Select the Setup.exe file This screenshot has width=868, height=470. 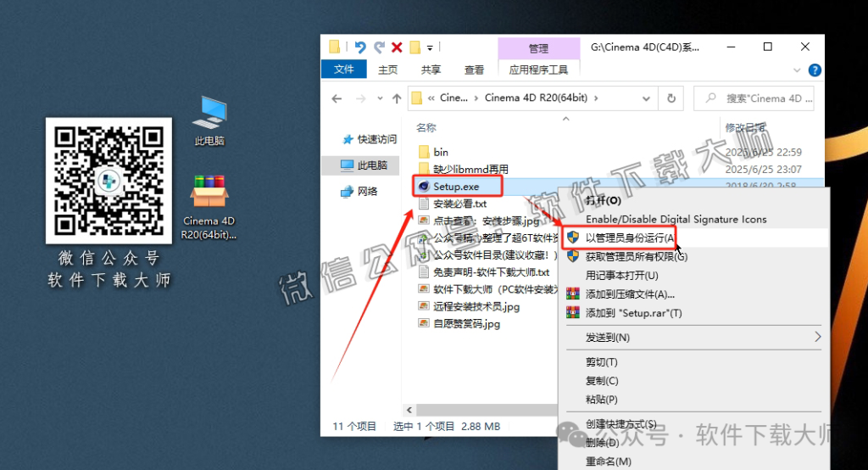coord(457,187)
